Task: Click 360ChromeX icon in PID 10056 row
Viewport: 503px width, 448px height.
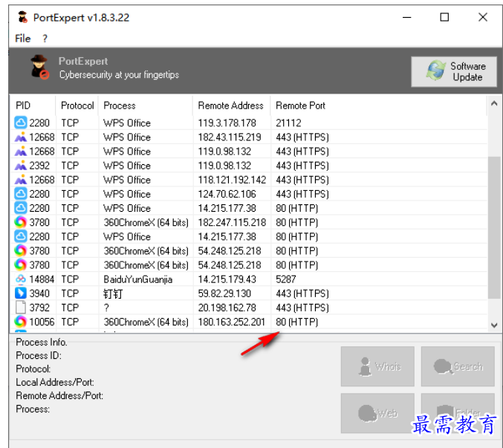Action: coord(21,322)
